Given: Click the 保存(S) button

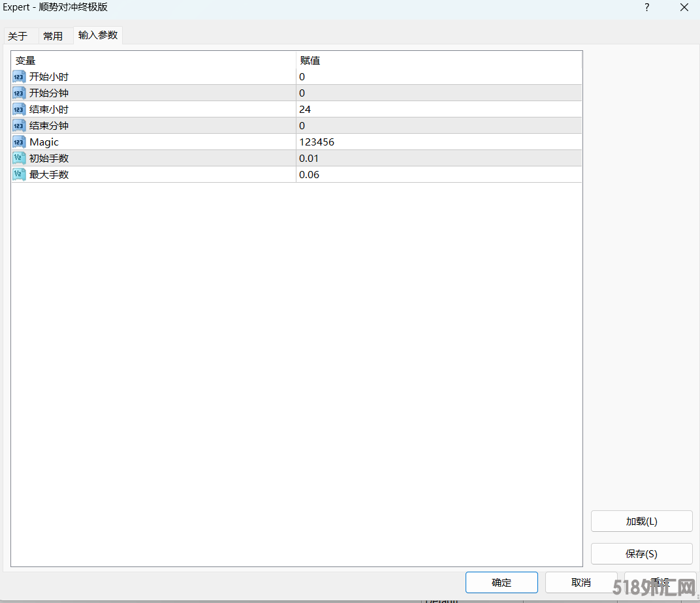Looking at the screenshot, I should coord(641,553).
